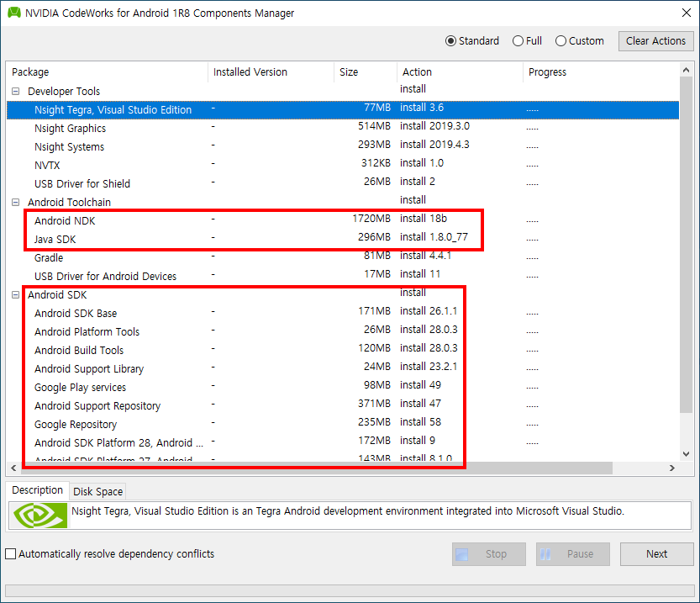Select the Nsight Graphics package row
Image resolution: width=700 pixels, height=603 pixels.
pyautogui.click(x=343, y=128)
